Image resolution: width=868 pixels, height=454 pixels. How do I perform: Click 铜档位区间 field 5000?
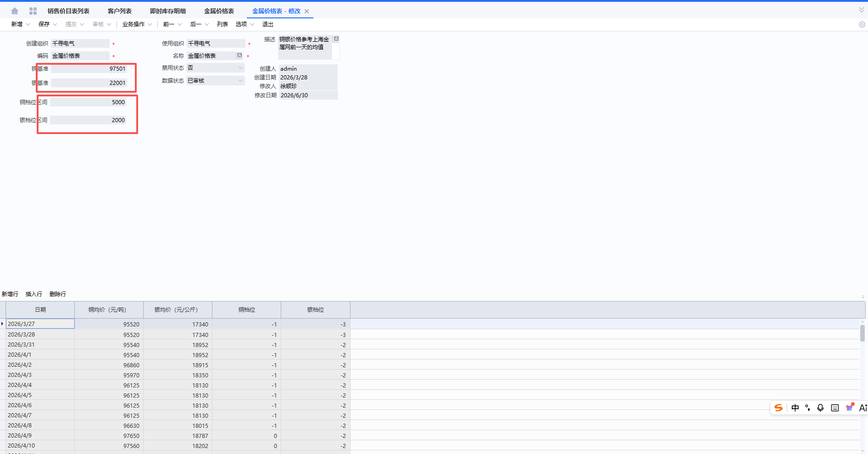point(89,102)
